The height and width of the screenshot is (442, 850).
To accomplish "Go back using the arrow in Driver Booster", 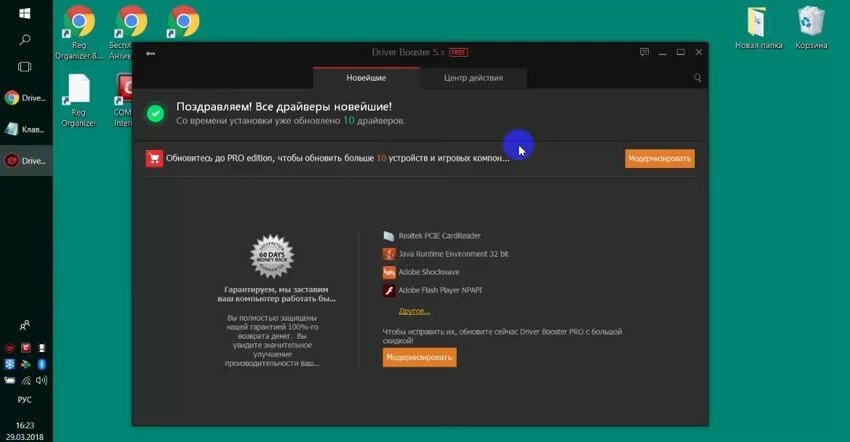I will click(151, 53).
